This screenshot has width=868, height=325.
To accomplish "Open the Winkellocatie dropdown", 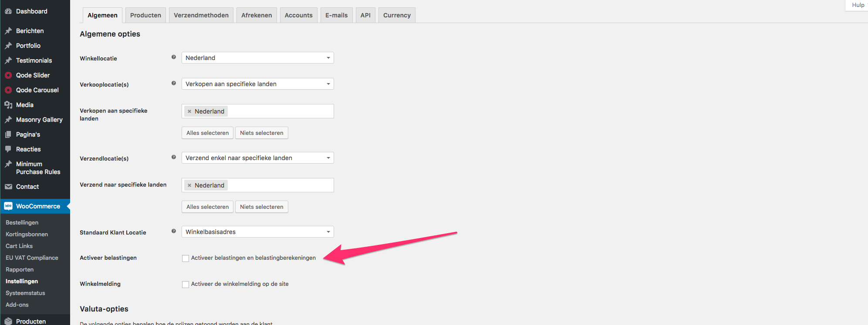I will (258, 58).
